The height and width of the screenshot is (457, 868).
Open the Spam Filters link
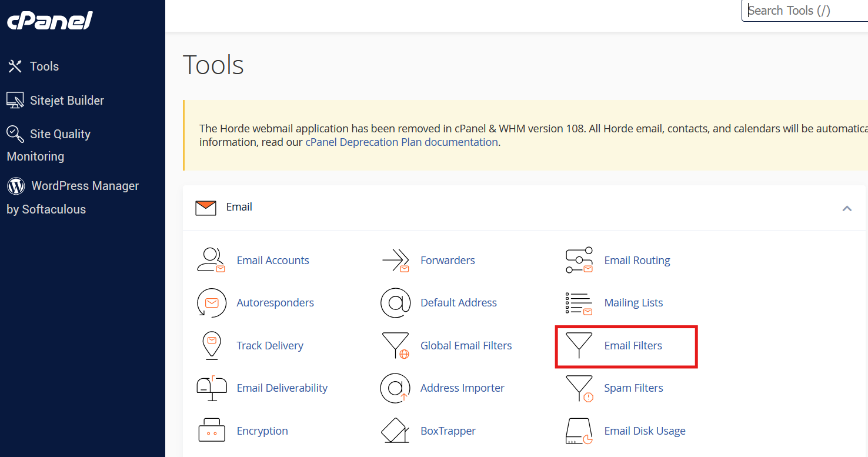633,388
